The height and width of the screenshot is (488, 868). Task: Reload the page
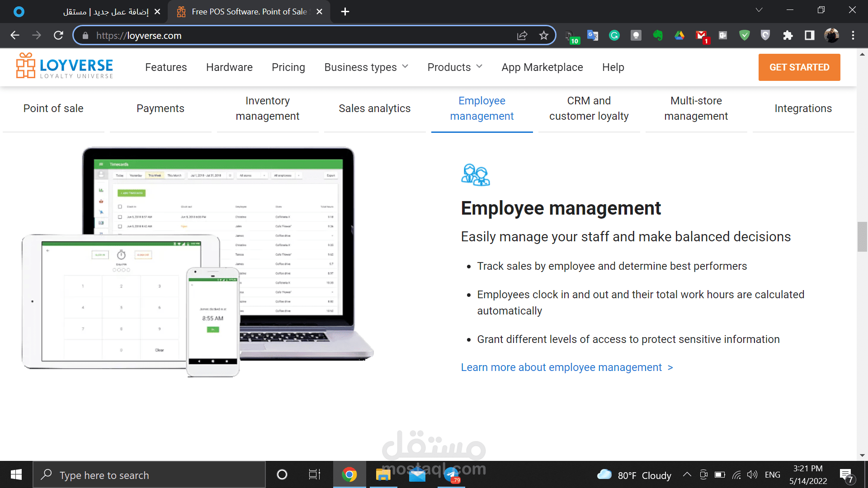58,35
